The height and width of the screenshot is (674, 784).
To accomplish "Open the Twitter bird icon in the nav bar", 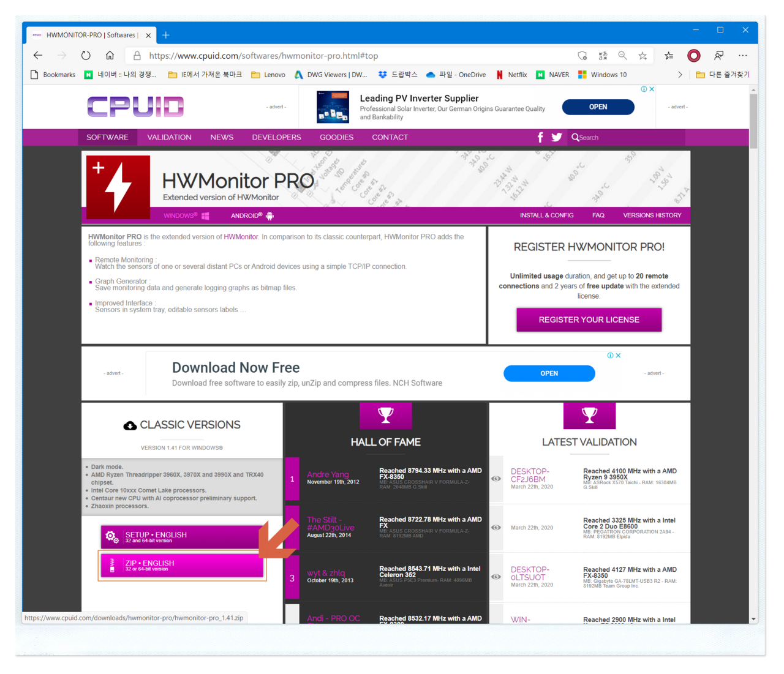I will tap(556, 137).
